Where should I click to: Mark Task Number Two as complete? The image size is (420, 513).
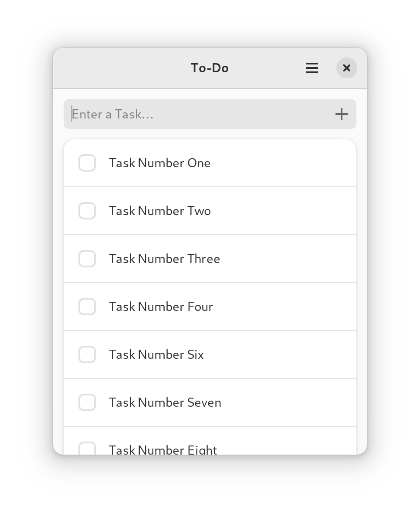87,211
